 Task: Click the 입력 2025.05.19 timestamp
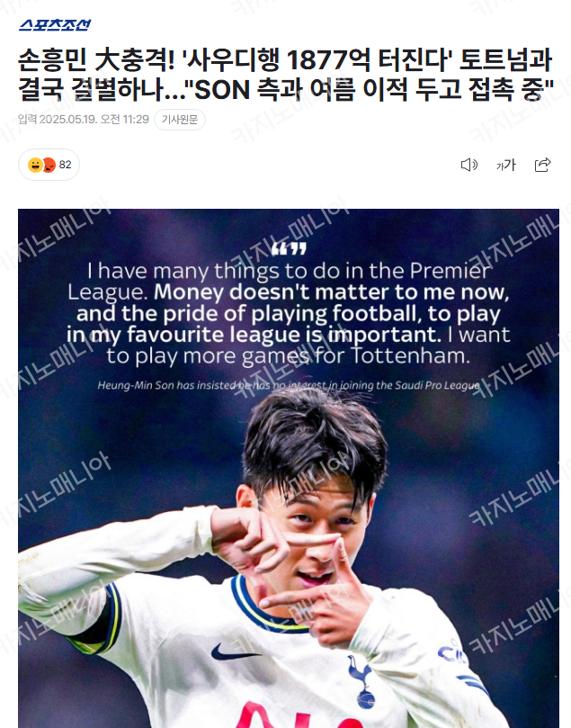point(84,120)
